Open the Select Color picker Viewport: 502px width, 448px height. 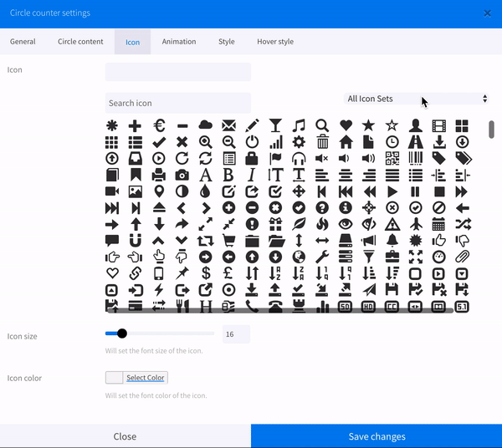click(x=146, y=378)
